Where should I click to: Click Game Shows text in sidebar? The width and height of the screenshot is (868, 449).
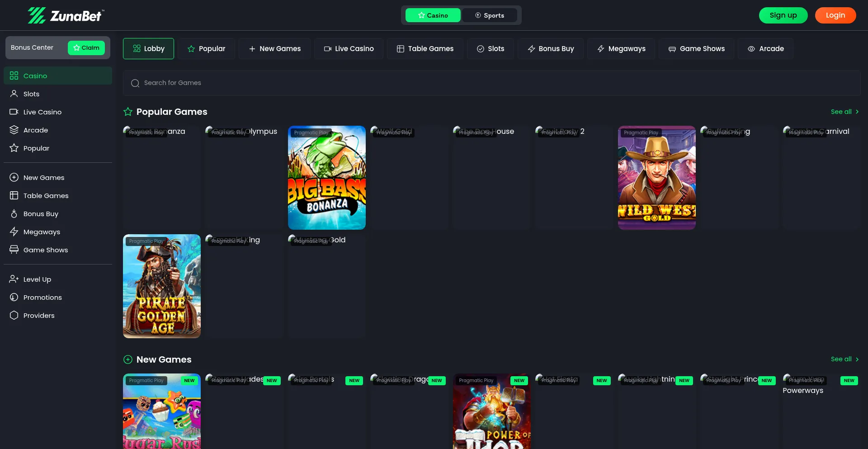46,250
